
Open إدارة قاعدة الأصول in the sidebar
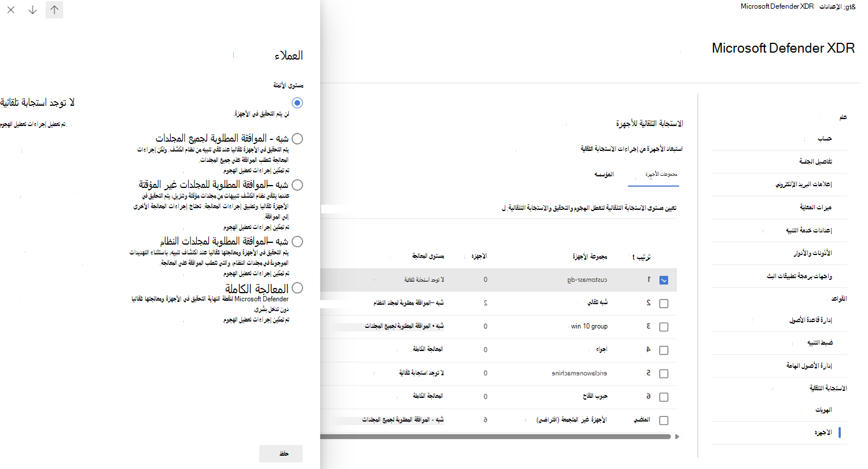click(811, 320)
